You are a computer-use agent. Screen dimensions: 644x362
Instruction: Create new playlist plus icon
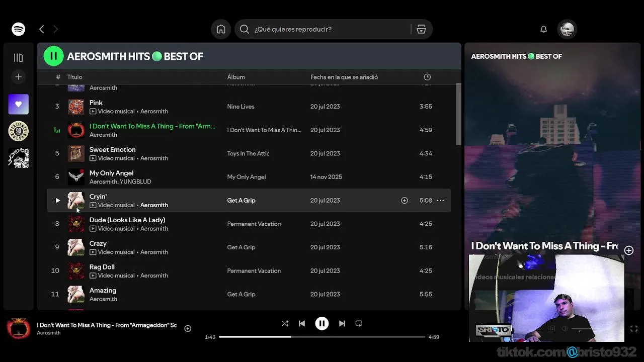19,77
